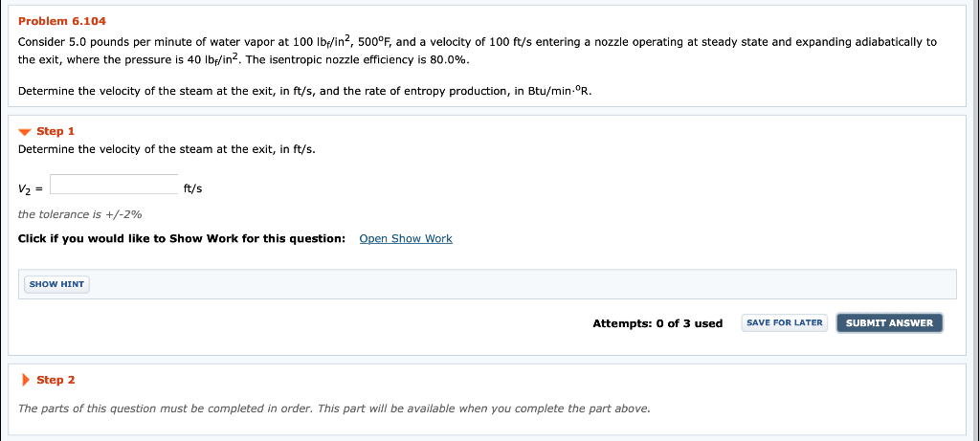Click the Step 2 locked-part italic message
Image resolution: width=980 pixels, height=441 pixels.
pos(334,409)
